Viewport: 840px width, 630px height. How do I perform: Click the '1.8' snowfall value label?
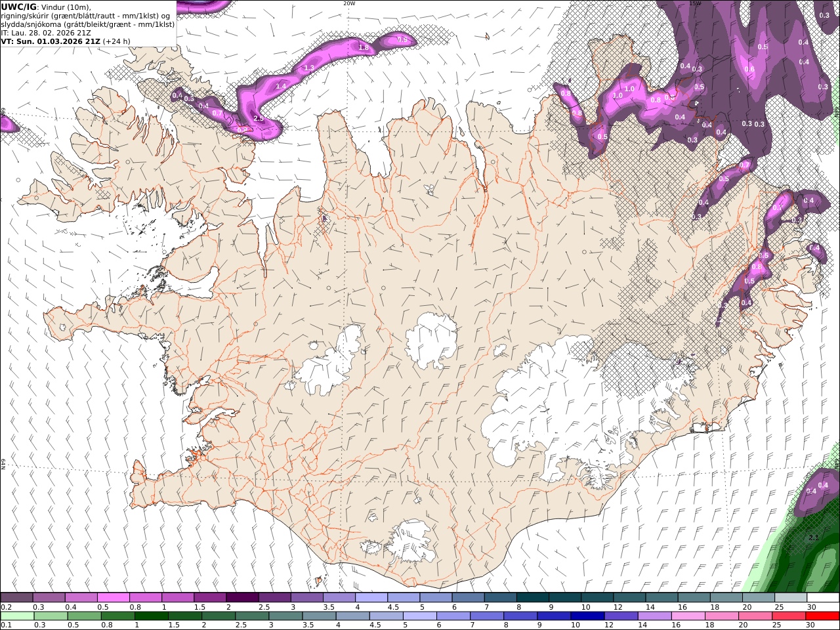coord(364,47)
